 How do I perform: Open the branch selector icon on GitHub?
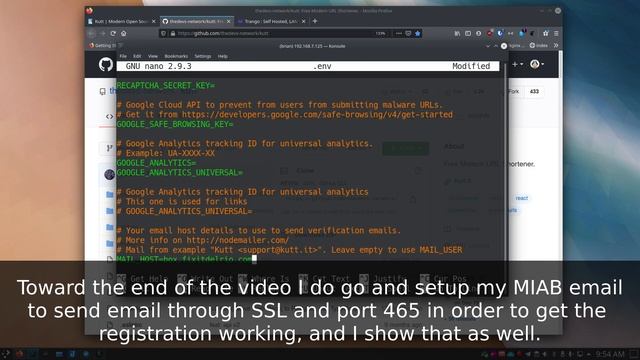(109, 148)
